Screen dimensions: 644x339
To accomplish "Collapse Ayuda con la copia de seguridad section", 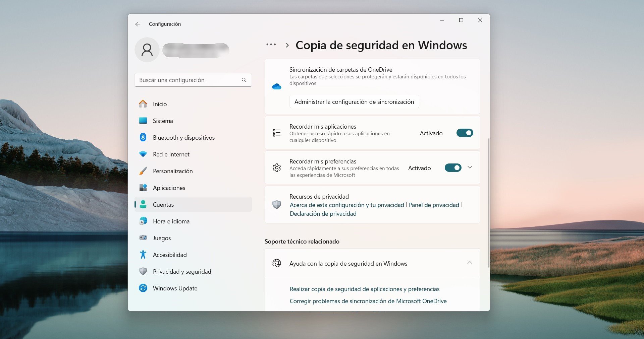I will point(470,263).
